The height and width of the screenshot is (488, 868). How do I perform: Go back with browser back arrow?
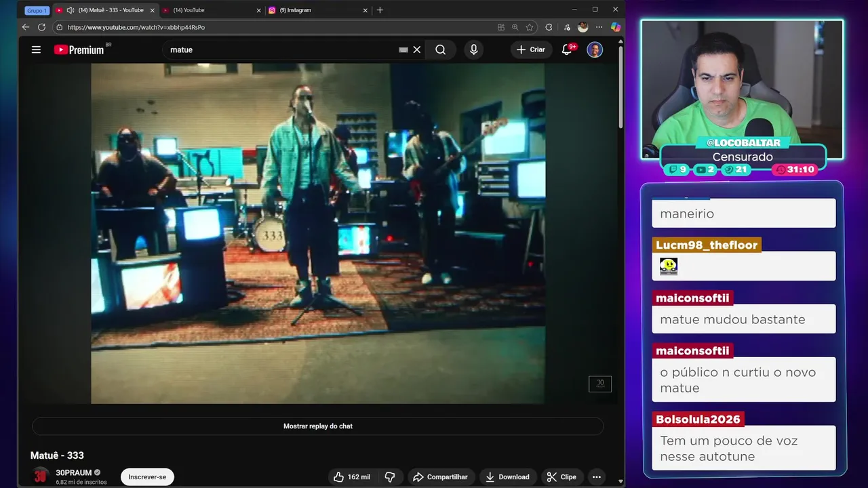coord(26,27)
